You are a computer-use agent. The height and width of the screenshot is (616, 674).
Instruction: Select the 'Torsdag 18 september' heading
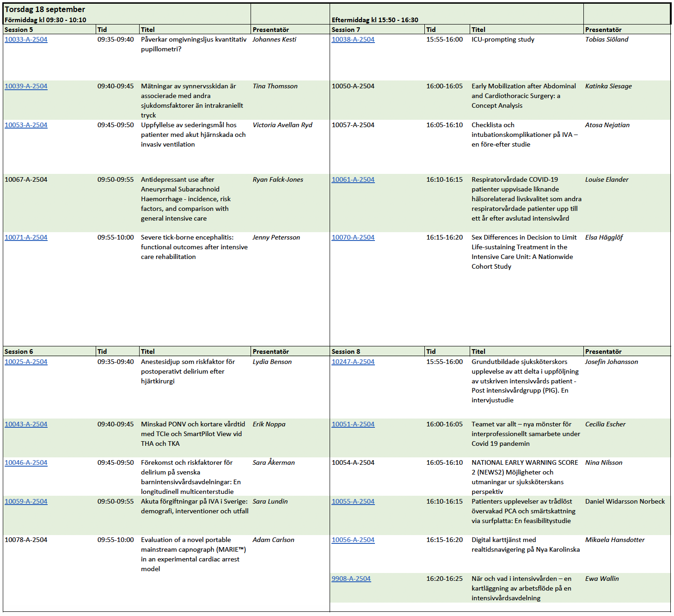pyautogui.click(x=45, y=9)
